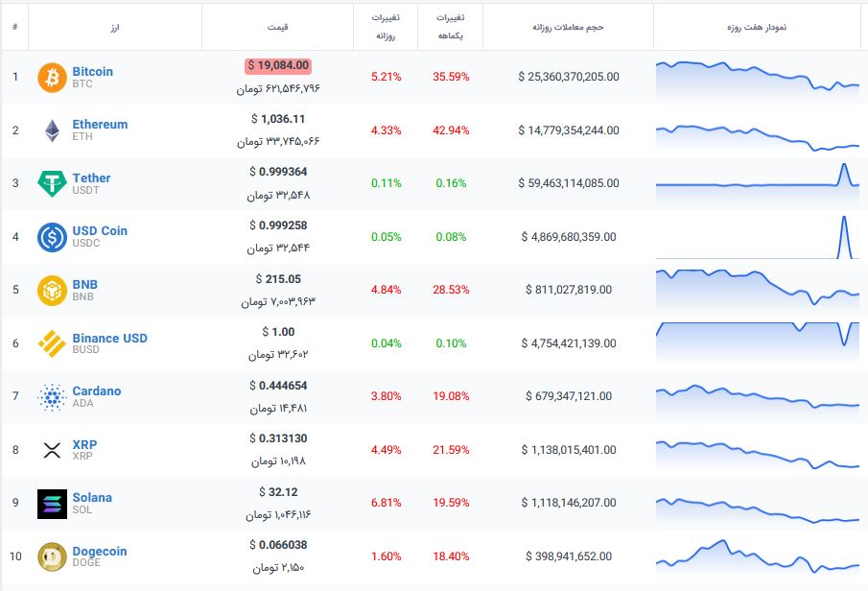Click the BNB logo icon
The height and width of the screenshot is (591, 868).
[x=52, y=291]
